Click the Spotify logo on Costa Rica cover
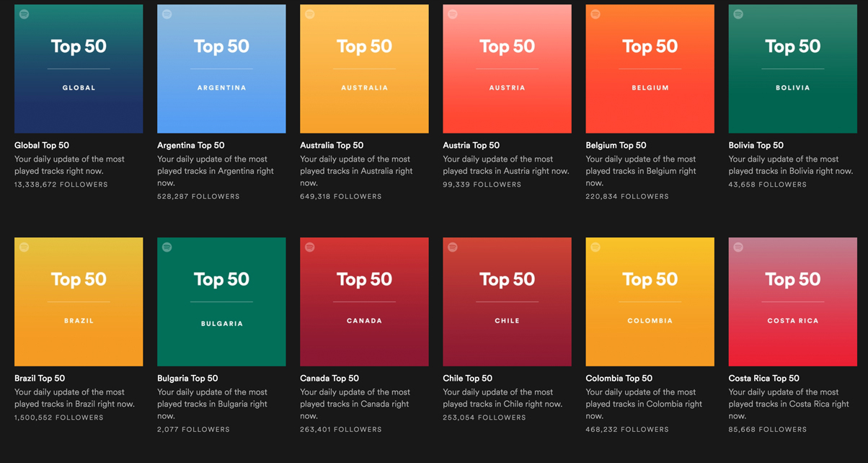Viewport: 868px width, 463px height. coord(738,247)
